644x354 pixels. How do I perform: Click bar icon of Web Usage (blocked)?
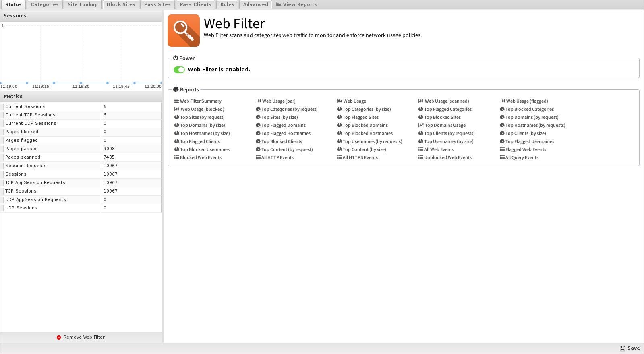point(177,109)
